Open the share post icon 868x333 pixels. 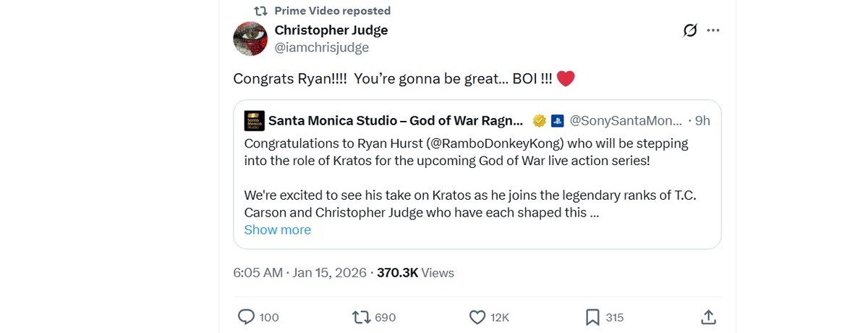pos(708,317)
